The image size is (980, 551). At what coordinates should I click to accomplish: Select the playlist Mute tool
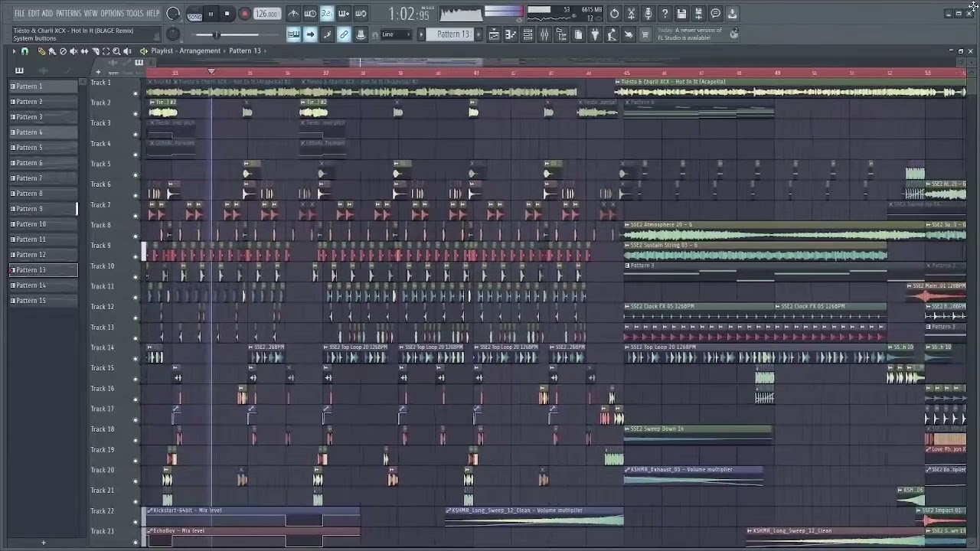point(73,51)
